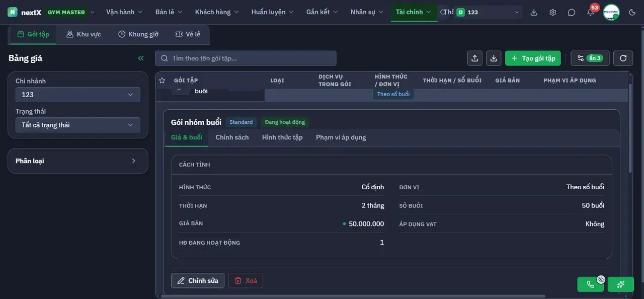Hide the call widget with the eye-slash icon
Image resolution: width=644 pixels, height=299 pixels.
tap(601, 279)
